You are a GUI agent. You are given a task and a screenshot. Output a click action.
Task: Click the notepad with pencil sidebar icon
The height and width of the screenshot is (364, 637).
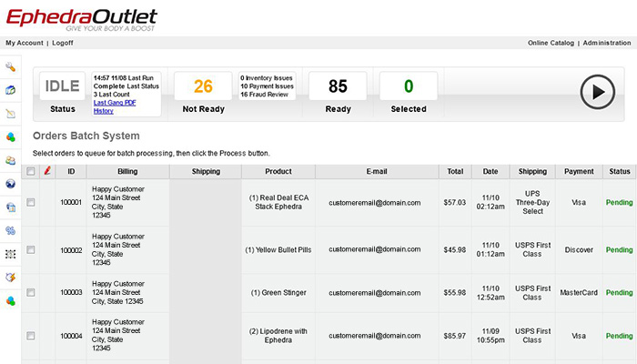(10, 114)
